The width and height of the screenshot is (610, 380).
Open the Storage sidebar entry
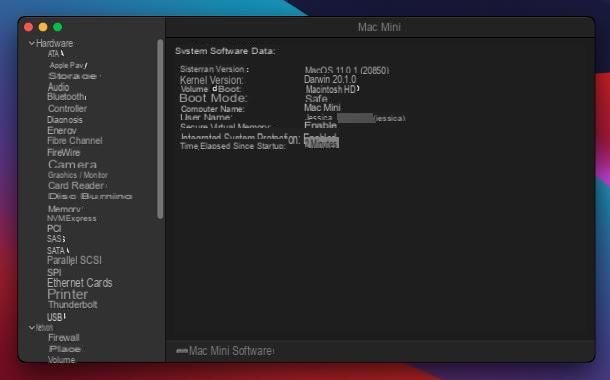[73, 76]
